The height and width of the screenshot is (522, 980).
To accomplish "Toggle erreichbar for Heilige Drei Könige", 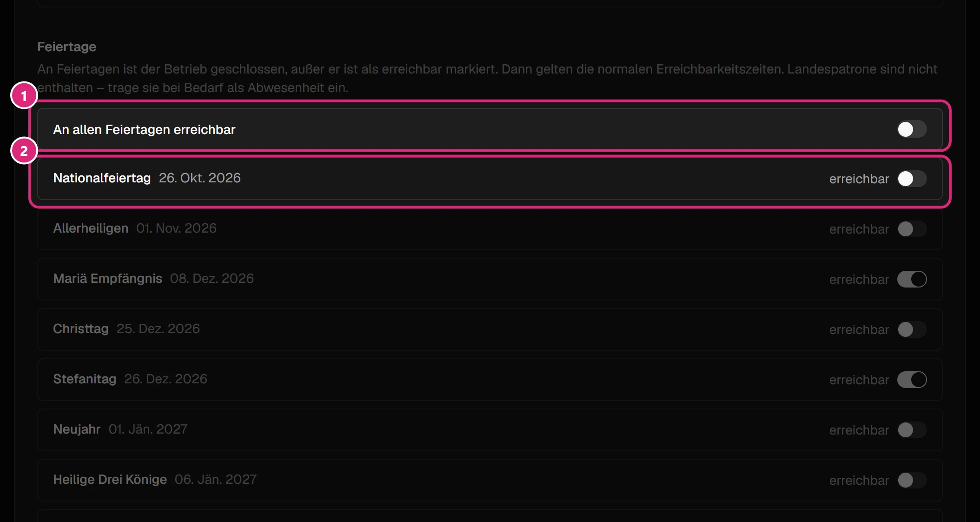I will point(912,480).
